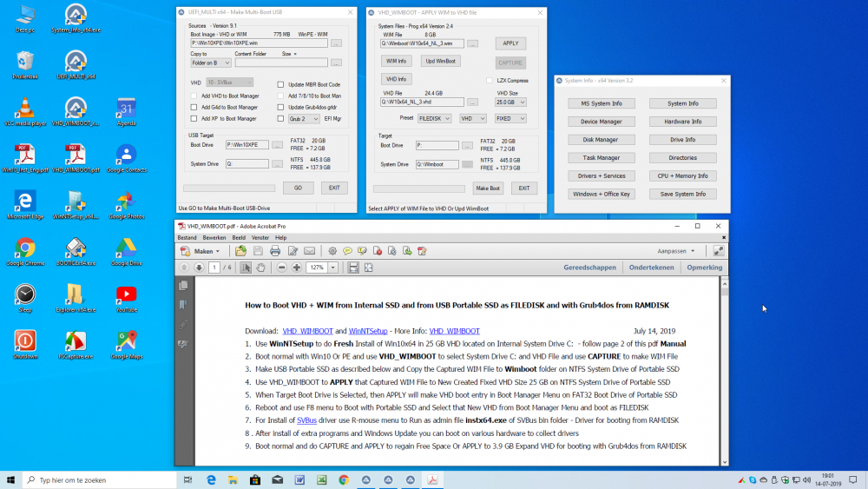Zoom out with the minus icon
The height and width of the screenshot is (489, 868).
pyautogui.click(x=282, y=268)
